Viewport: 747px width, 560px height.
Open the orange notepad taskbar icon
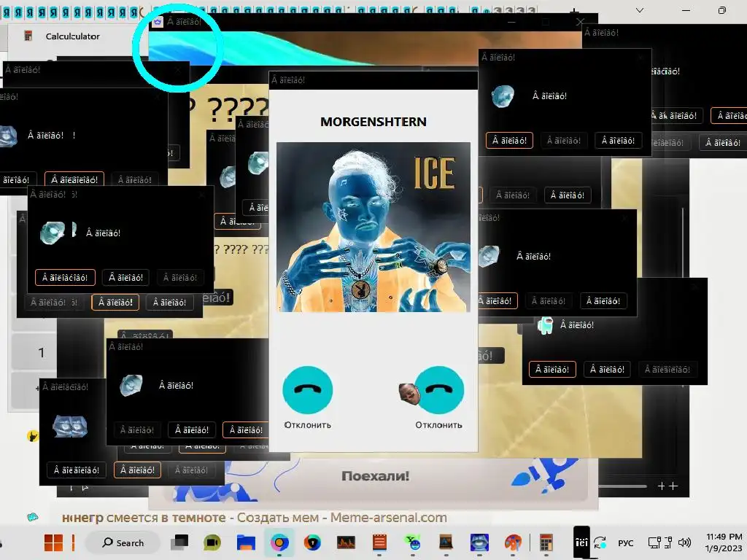[x=379, y=542]
